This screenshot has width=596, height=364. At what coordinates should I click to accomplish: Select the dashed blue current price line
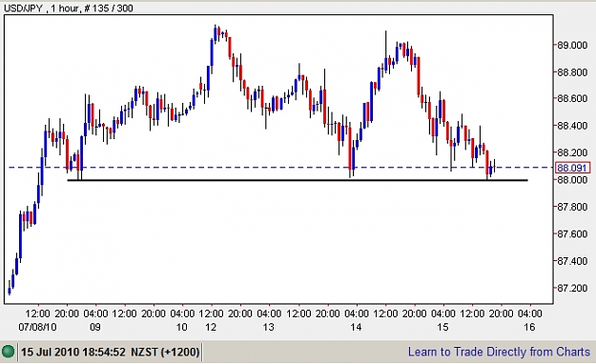[280, 167]
